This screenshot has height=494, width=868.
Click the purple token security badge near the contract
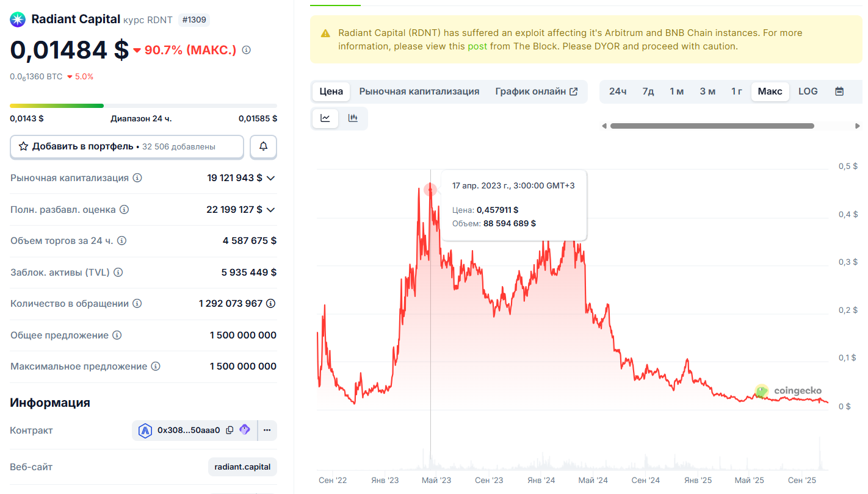[x=245, y=430]
